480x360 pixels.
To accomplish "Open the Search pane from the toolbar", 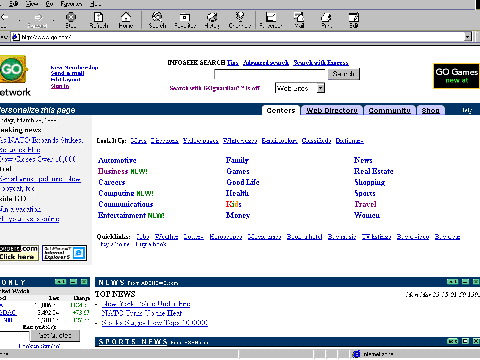I will pyautogui.click(x=157, y=20).
